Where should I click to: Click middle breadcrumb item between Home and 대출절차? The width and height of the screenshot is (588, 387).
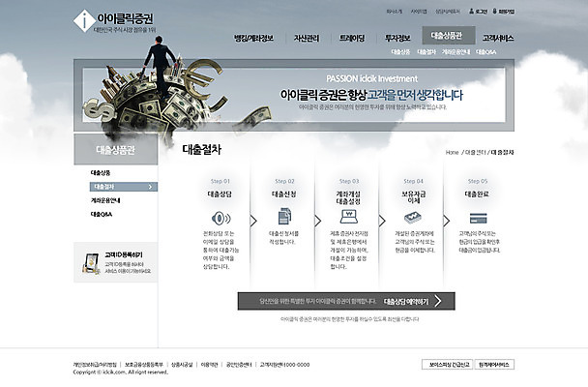pos(476,152)
